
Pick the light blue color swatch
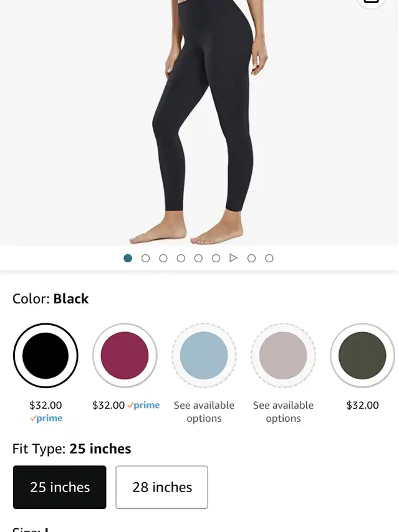coord(204,355)
